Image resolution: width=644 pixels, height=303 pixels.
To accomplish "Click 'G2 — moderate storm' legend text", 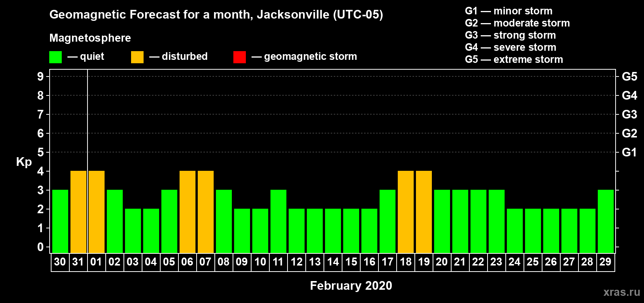I will (517, 23).
